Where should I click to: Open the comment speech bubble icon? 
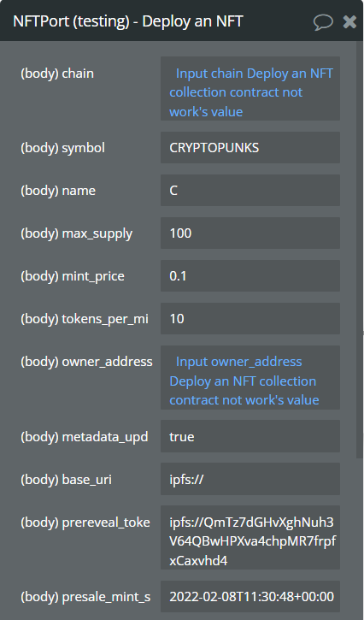tap(323, 21)
